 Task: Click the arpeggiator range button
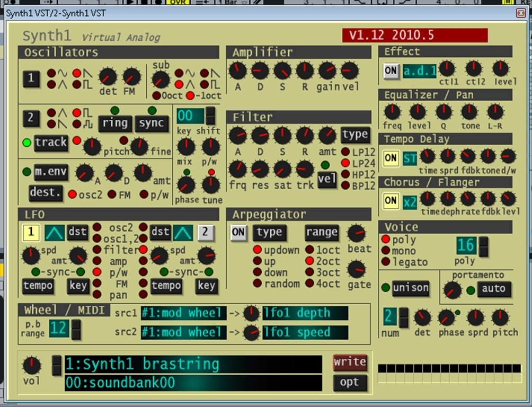tap(322, 233)
